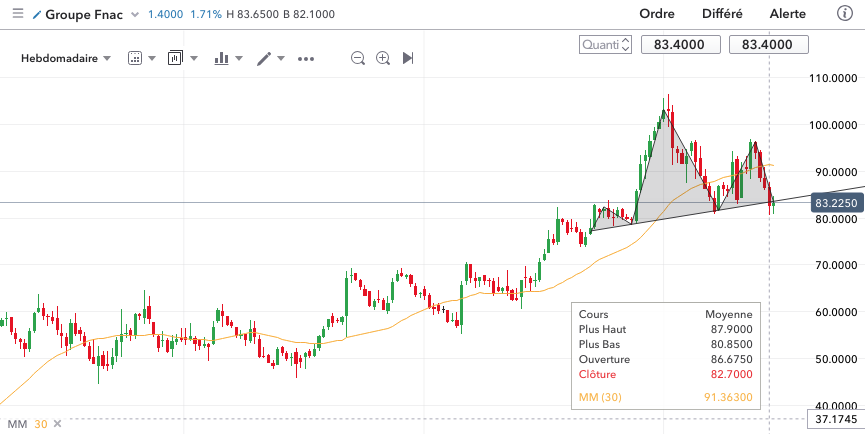Open the Hebdomadaire timeframe dropdown

tap(66, 58)
